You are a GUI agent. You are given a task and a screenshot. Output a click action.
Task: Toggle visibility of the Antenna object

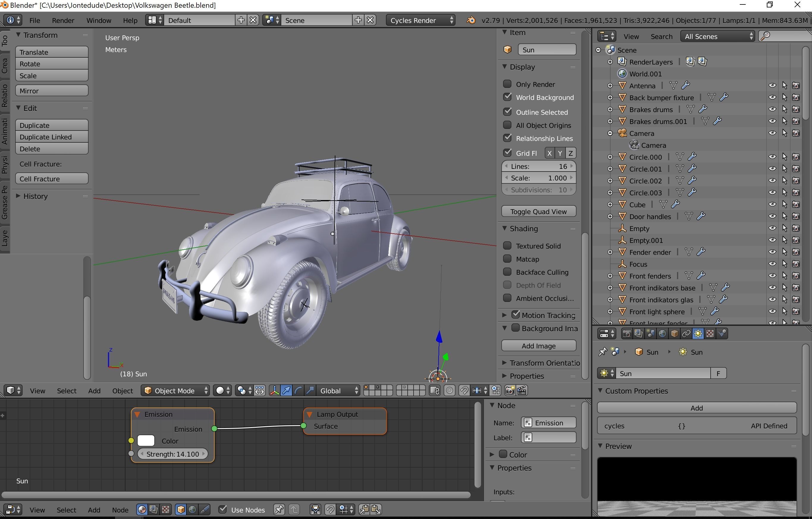pos(772,85)
